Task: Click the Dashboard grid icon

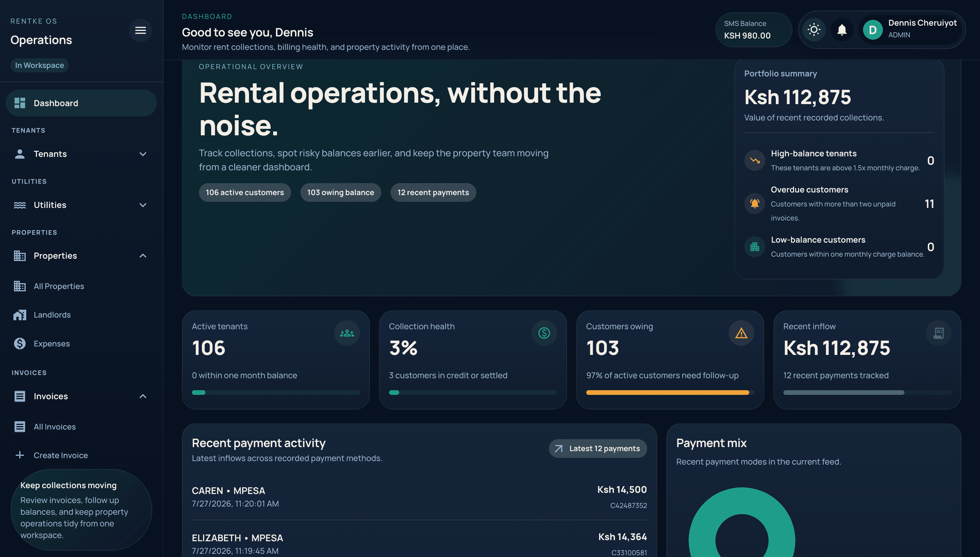Action: pyautogui.click(x=20, y=103)
